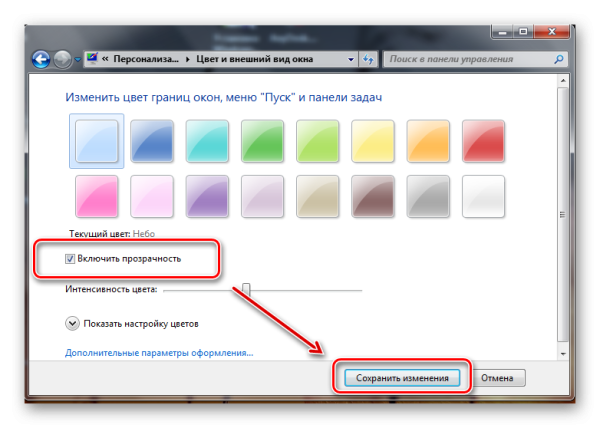Pick the bright pink fuchsia swatch
The image size is (600, 428).
(96, 195)
